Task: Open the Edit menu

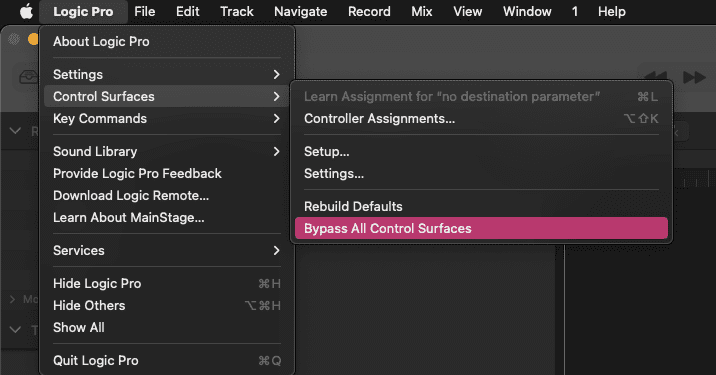Action: (x=188, y=11)
